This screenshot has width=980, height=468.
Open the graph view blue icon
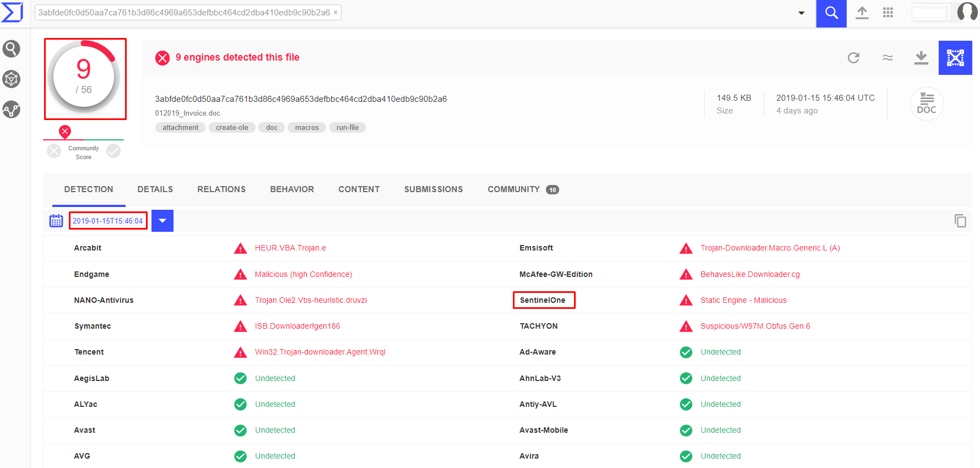(x=955, y=58)
